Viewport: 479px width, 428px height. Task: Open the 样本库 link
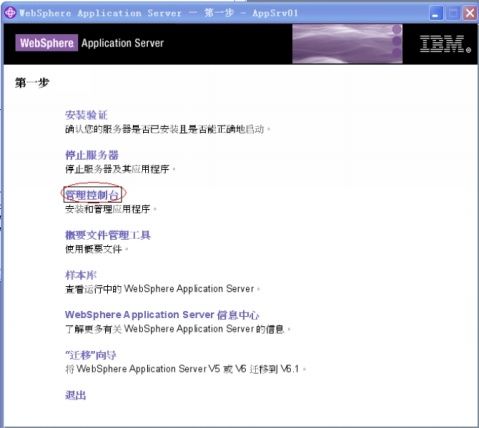click(81, 275)
